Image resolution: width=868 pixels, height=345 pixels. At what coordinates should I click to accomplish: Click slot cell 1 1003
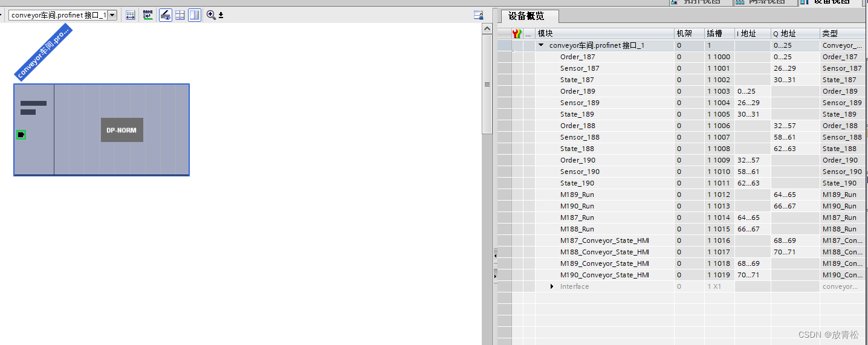(x=719, y=91)
